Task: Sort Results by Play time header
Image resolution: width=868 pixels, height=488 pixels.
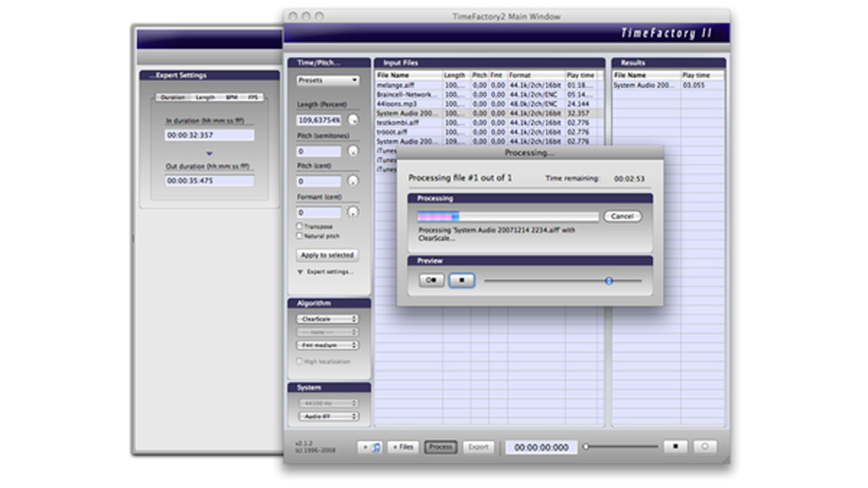Action: pyautogui.click(x=703, y=75)
